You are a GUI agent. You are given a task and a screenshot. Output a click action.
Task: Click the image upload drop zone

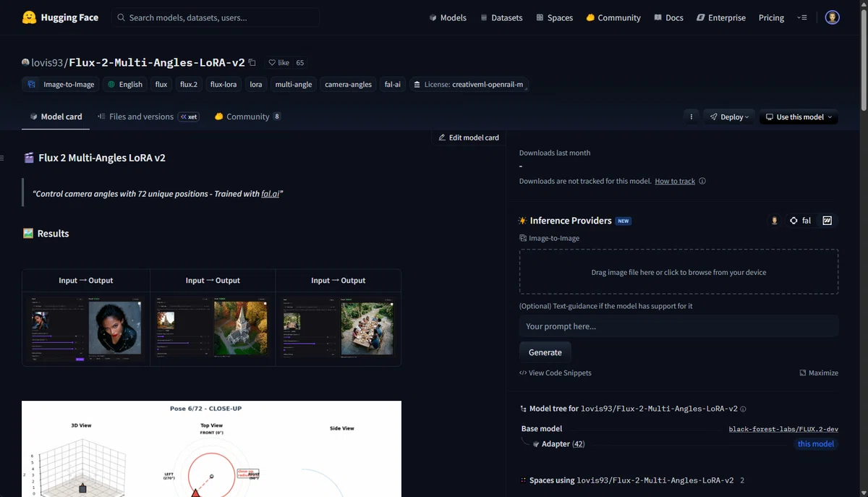678,272
